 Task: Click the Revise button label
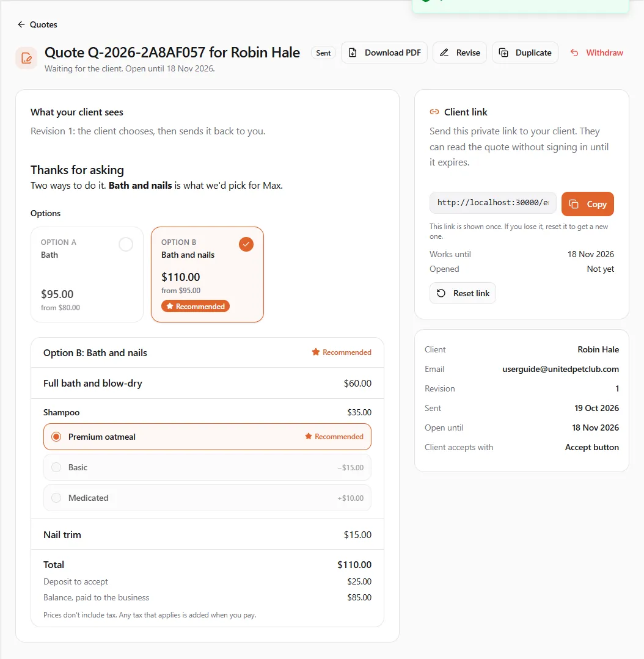tap(468, 53)
